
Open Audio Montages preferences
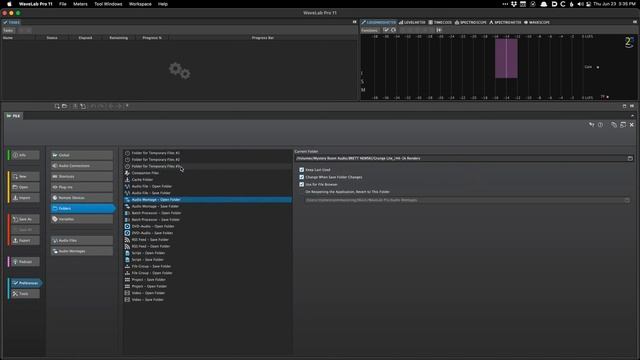coord(82,251)
